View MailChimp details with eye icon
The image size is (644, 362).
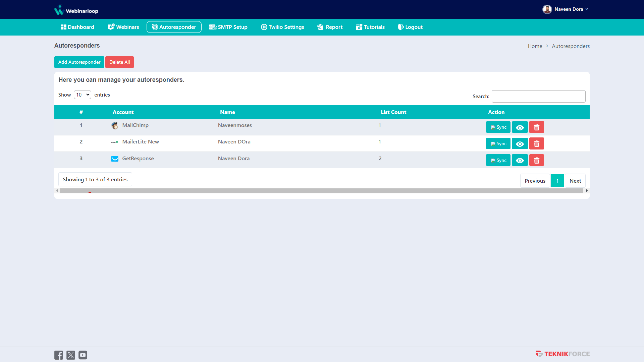[x=520, y=127]
